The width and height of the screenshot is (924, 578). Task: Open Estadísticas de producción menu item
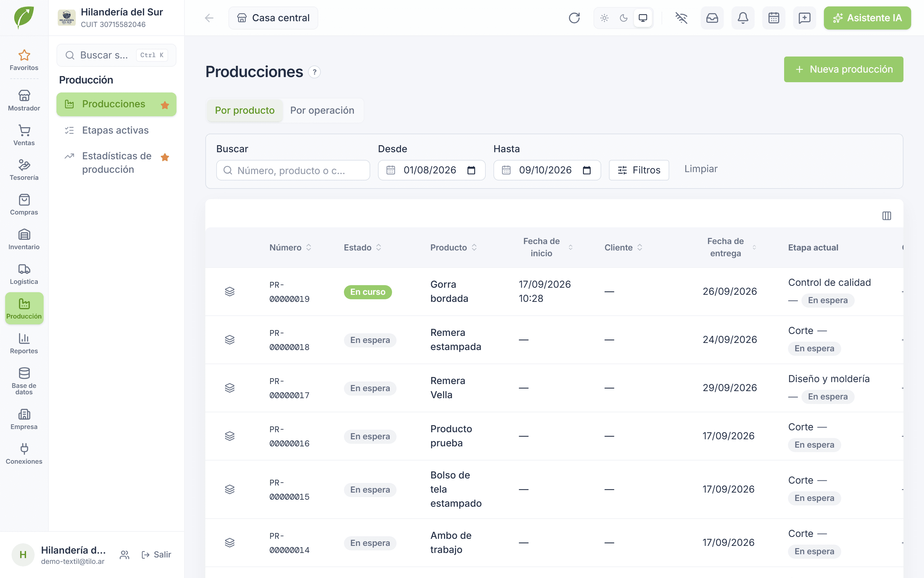click(x=116, y=162)
